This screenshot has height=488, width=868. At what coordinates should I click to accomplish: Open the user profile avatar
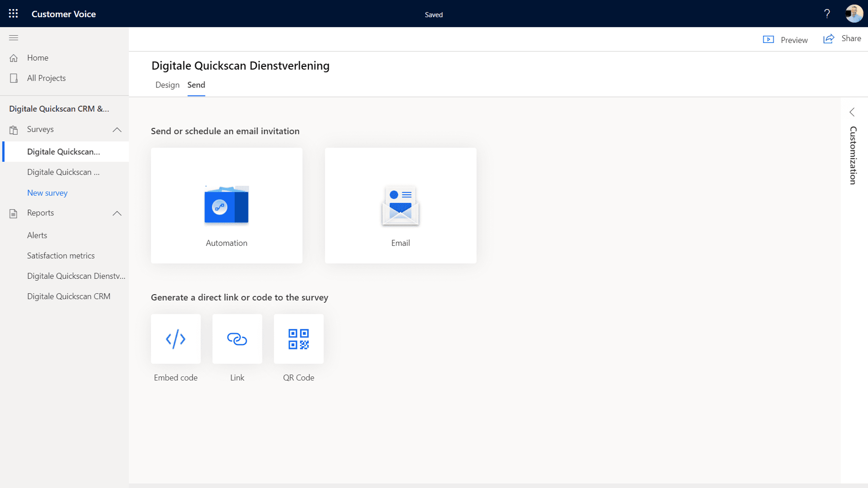coord(854,14)
